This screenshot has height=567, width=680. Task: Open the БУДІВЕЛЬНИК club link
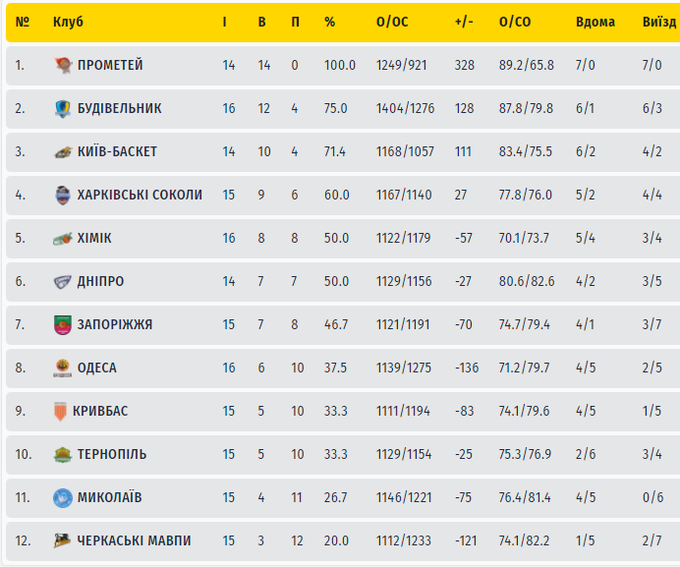(x=119, y=108)
